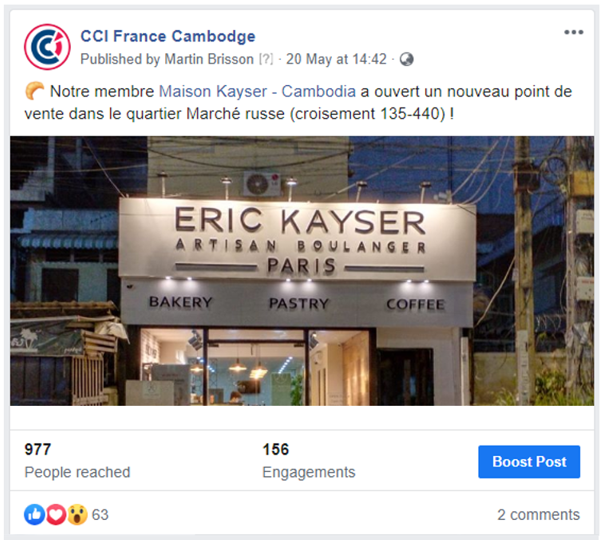The image size is (601, 540).
Task: Click the blue Like reaction icon
Action: [34, 514]
